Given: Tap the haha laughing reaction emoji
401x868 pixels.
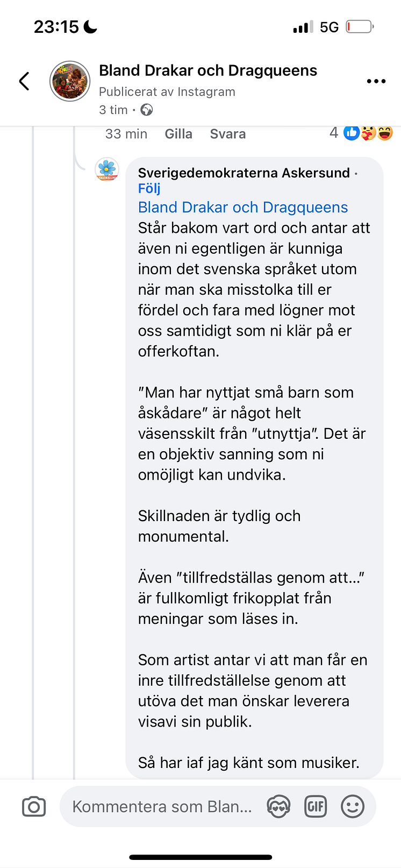Looking at the screenshot, I should pos(385,133).
